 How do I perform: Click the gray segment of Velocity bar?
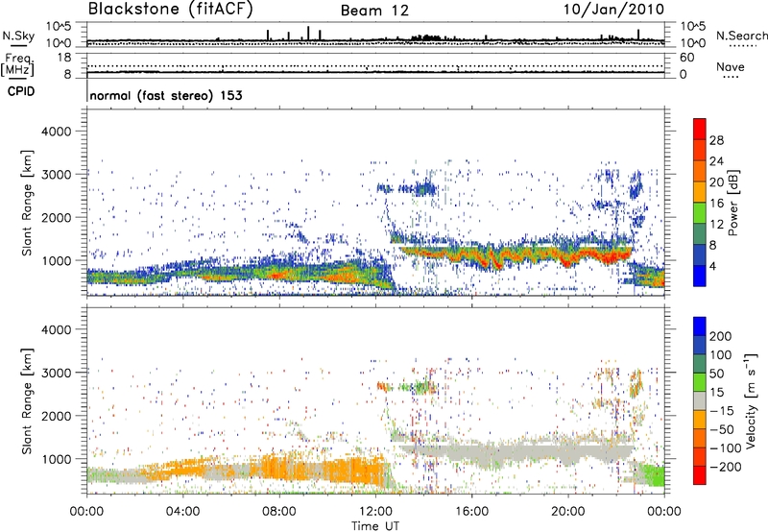(700, 401)
